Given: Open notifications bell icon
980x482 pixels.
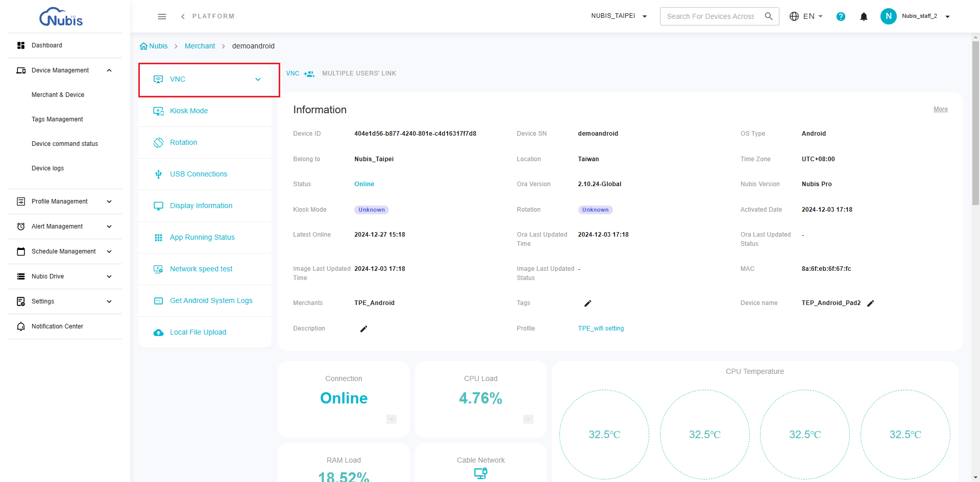Looking at the screenshot, I should (x=864, y=16).
